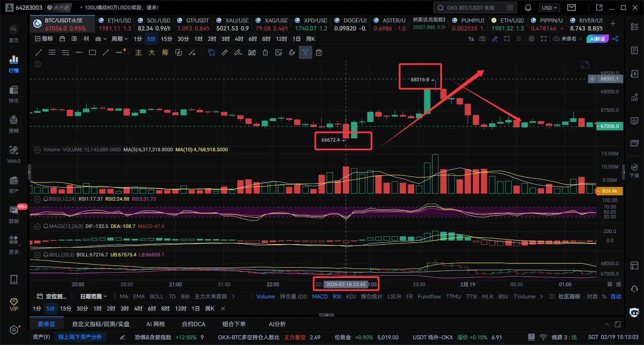Close the bottom interval bar with X

pyautogui.click(x=223, y=308)
